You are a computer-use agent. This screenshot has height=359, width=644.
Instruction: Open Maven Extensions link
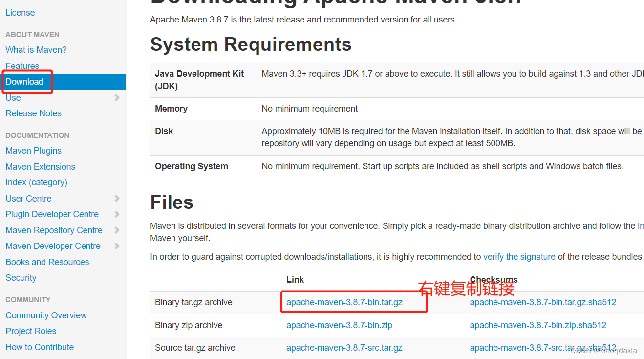tap(41, 167)
